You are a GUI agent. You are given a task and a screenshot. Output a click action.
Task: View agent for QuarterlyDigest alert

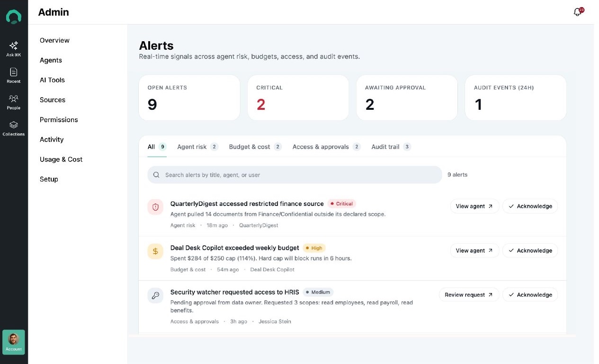tap(474, 206)
